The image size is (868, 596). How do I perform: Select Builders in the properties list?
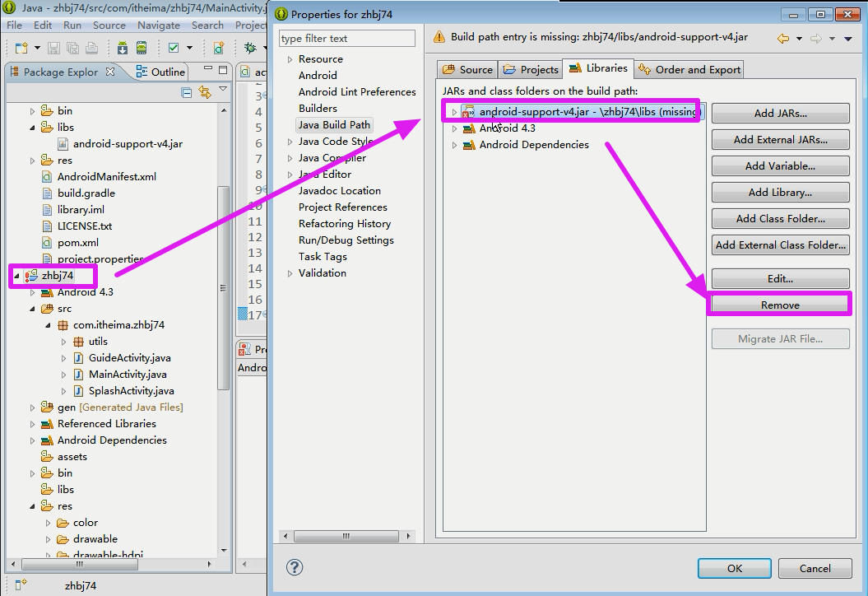[318, 108]
